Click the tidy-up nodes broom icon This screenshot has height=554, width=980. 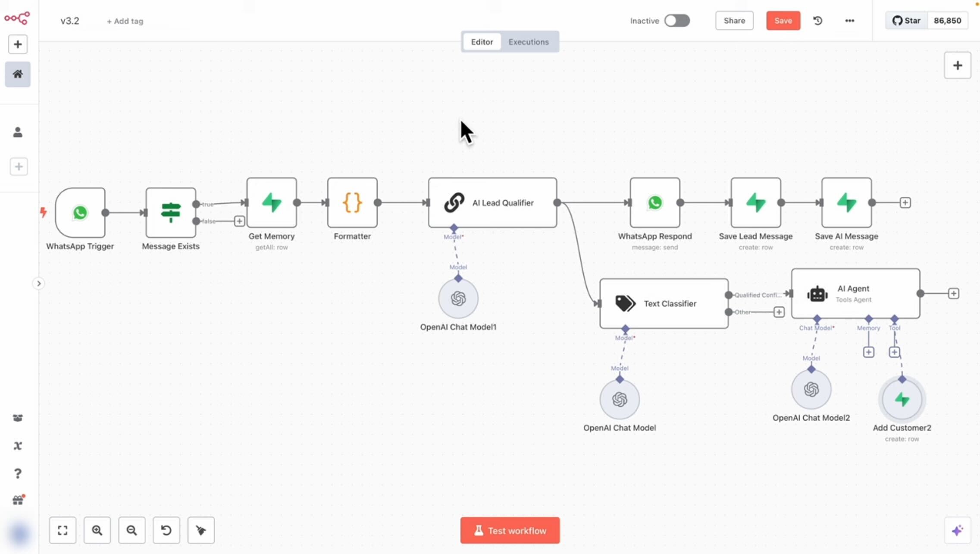(x=201, y=530)
